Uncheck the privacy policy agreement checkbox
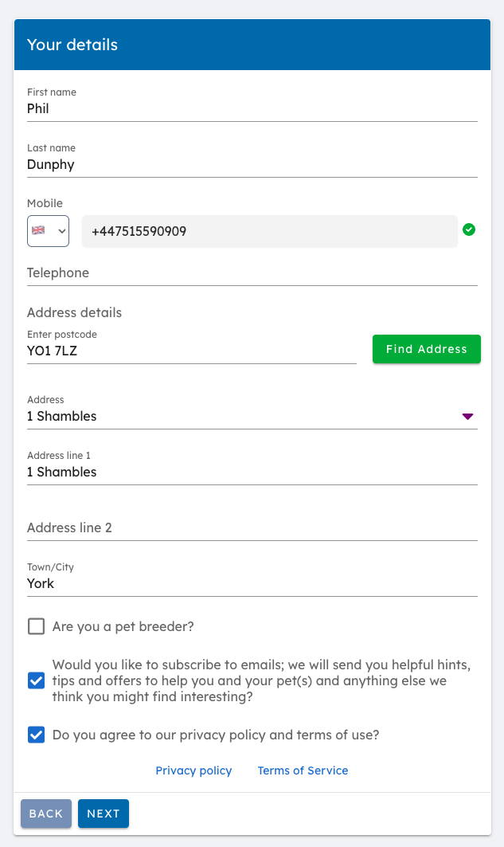The width and height of the screenshot is (504, 847). (36, 735)
